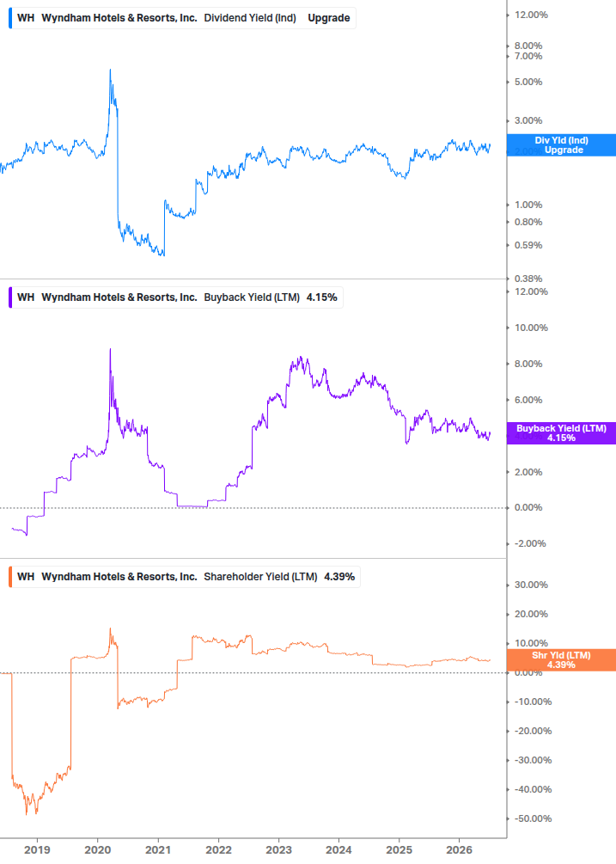This screenshot has height=864, width=616.
Task: Click the 2023 label on the time axis
Action: click(278, 850)
